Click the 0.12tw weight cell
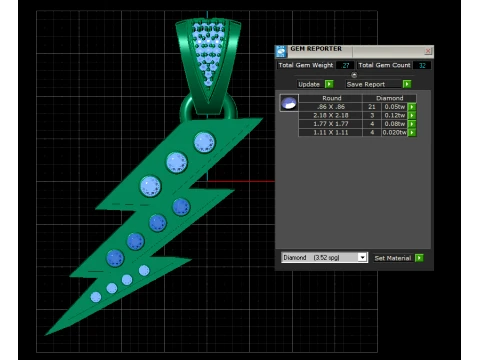The height and width of the screenshot is (360, 480). click(395, 115)
